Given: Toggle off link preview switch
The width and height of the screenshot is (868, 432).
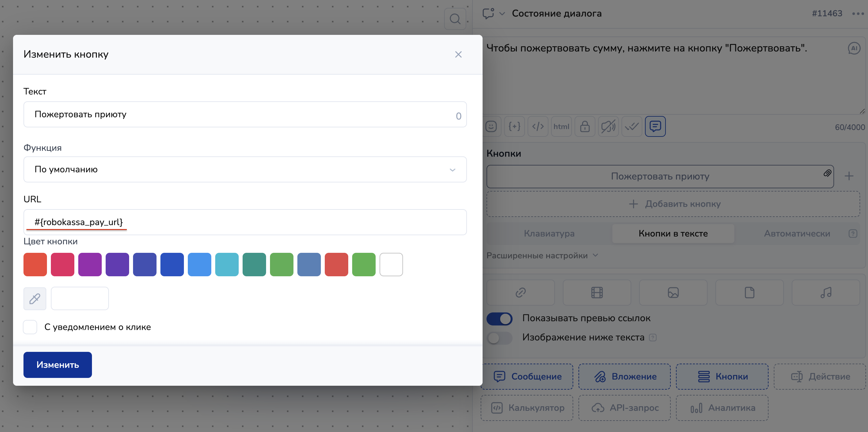Looking at the screenshot, I should click(499, 319).
